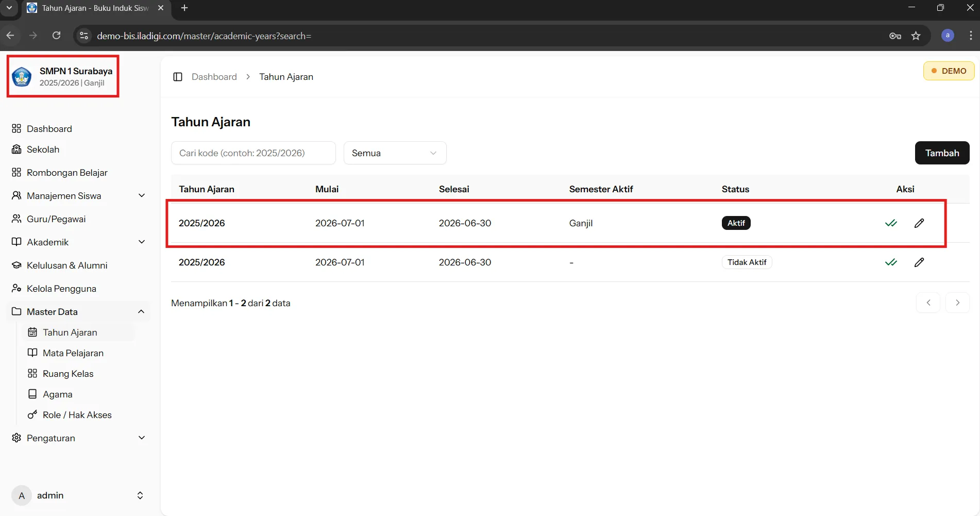Image resolution: width=980 pixels, height=516 pixels.
Task: Click the Tidak Aktif status badge
Action: 747,262
